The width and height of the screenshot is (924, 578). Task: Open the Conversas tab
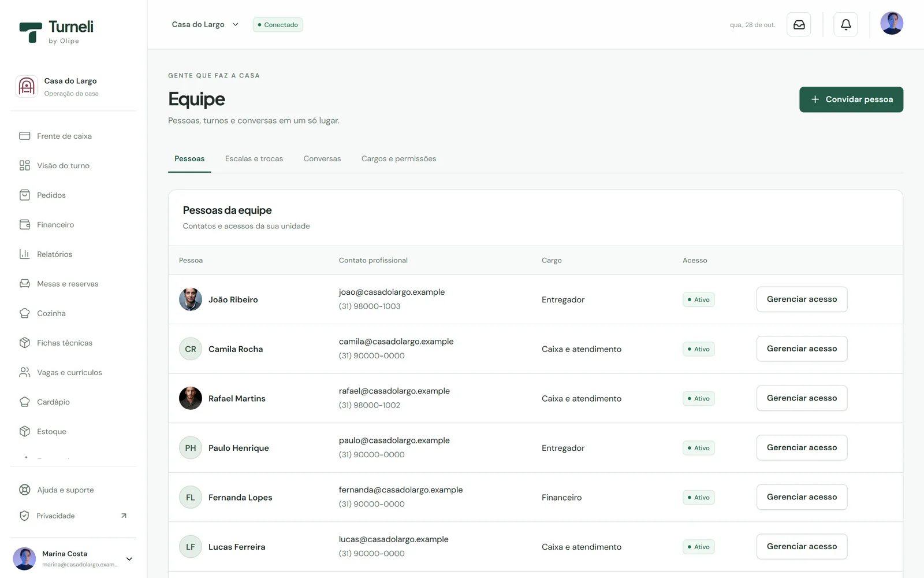click(x=322, y=159)
